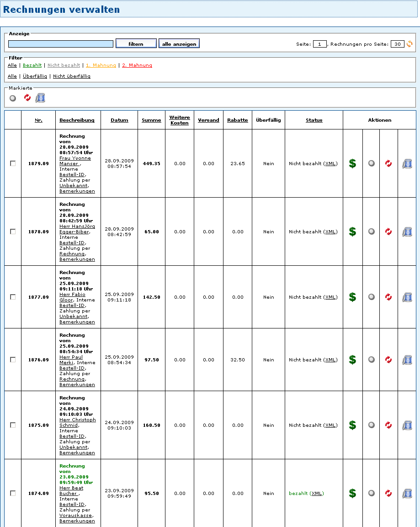Click the trash icon for invoice 1878.09
This screenshot has height=527, width=420.
[407, 232]
